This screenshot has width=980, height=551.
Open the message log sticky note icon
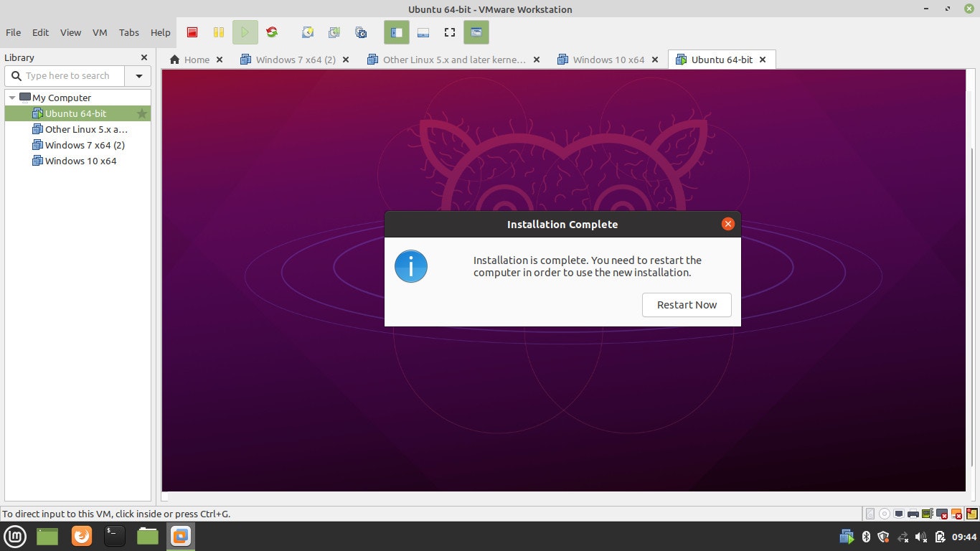coord(972,514)
